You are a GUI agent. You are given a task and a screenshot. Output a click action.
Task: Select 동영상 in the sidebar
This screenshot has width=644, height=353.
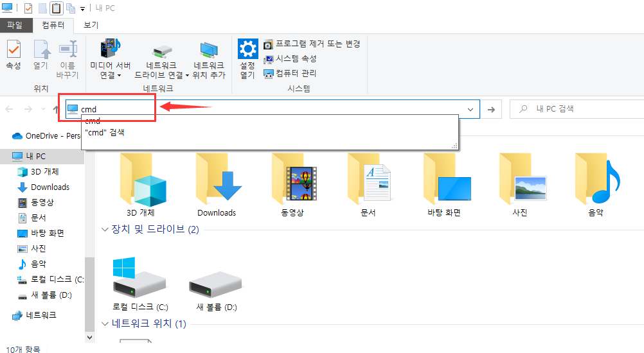tap(36, 203)
